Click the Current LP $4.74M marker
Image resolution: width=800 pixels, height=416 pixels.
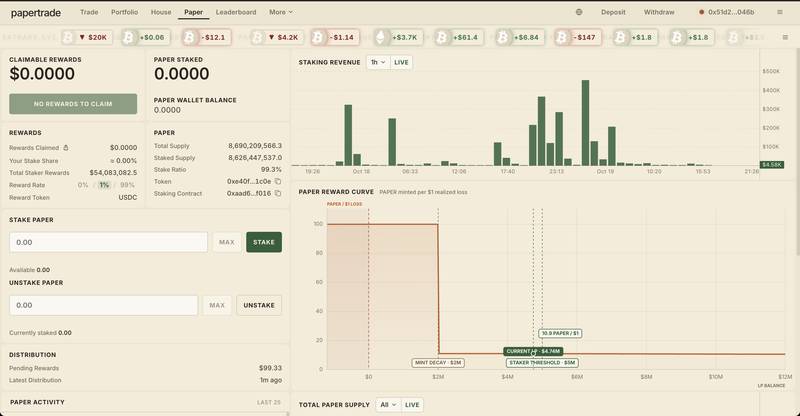point(534,351)
